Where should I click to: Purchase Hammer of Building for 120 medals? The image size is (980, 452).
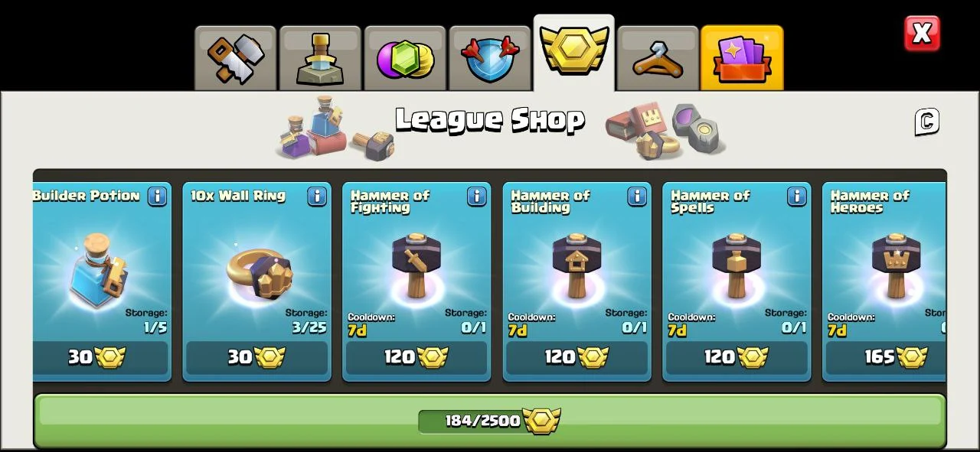(577, 357)
